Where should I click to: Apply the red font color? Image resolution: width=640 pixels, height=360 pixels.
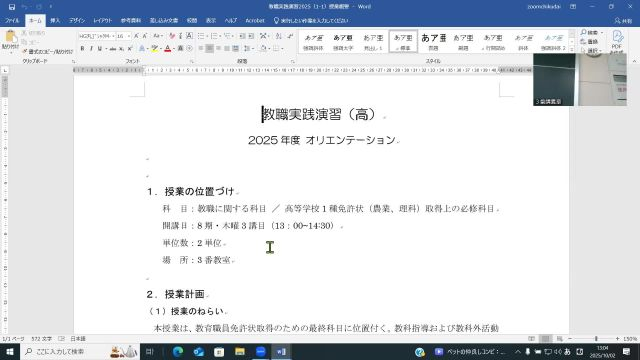167,49
